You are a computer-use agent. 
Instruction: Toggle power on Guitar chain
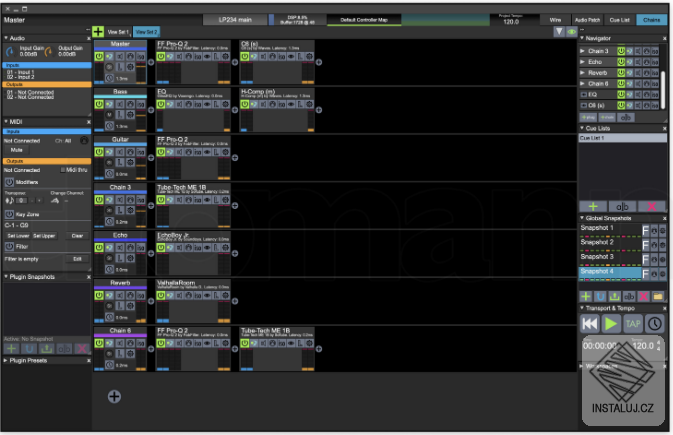(x=99, y=152)
